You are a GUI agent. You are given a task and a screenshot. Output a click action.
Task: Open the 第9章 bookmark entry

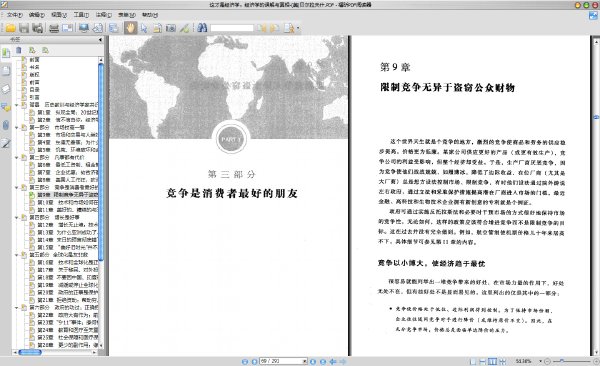67,195
